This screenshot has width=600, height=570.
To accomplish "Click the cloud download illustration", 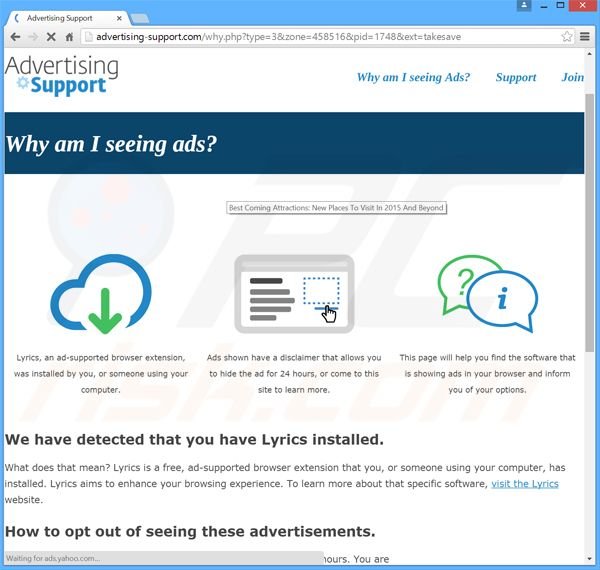I will (x=101, y=293).
